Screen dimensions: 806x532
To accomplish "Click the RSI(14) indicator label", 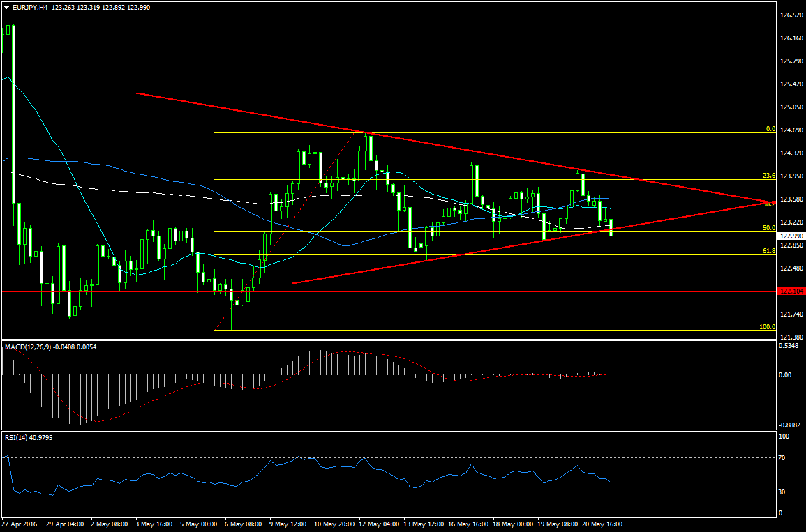I will click(19, 437).
